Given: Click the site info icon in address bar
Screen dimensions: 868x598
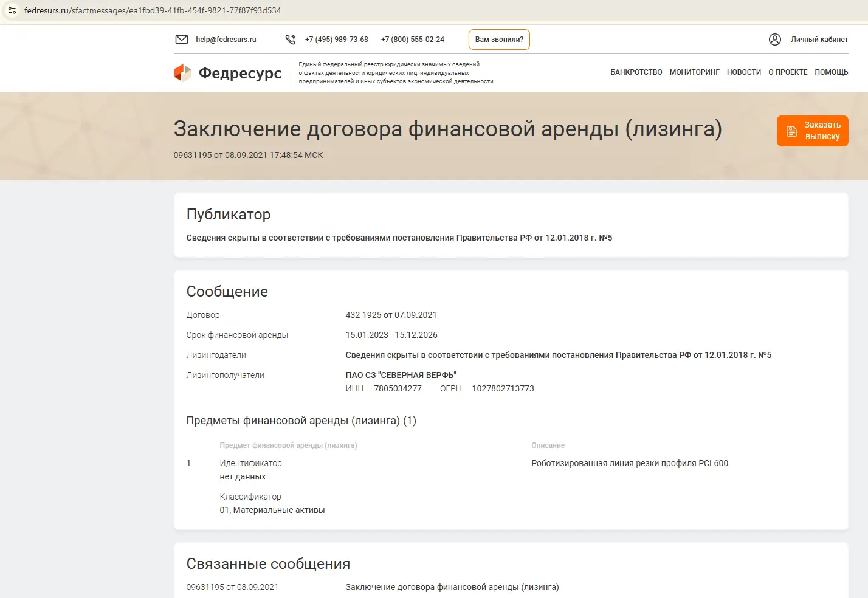Looking at the screenshot, I should (12, 10).
